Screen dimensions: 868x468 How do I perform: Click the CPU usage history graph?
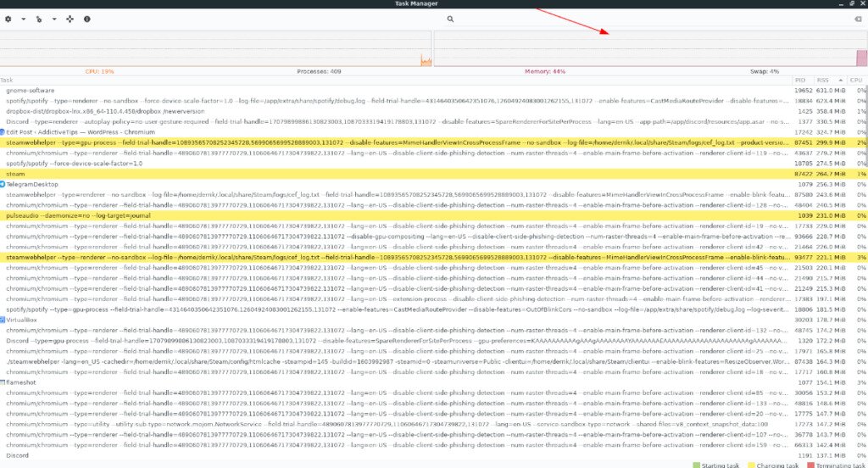(216, 48)
